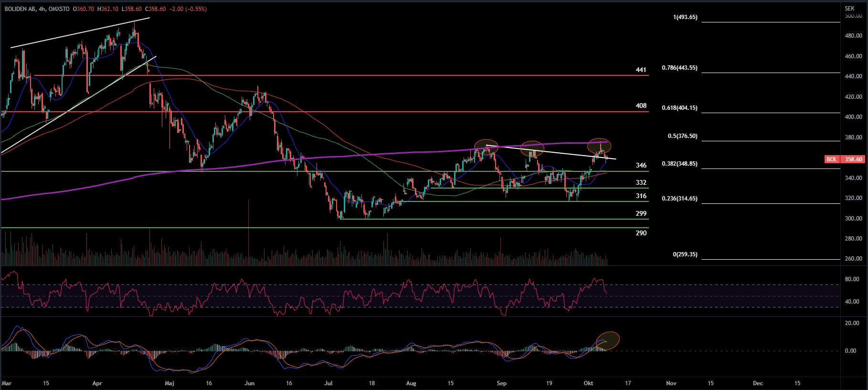Image resolution: width=868 pixels, height=390 pixels.
Task: Click the 80.00 level on RSI scale
Action: [852, 279]
